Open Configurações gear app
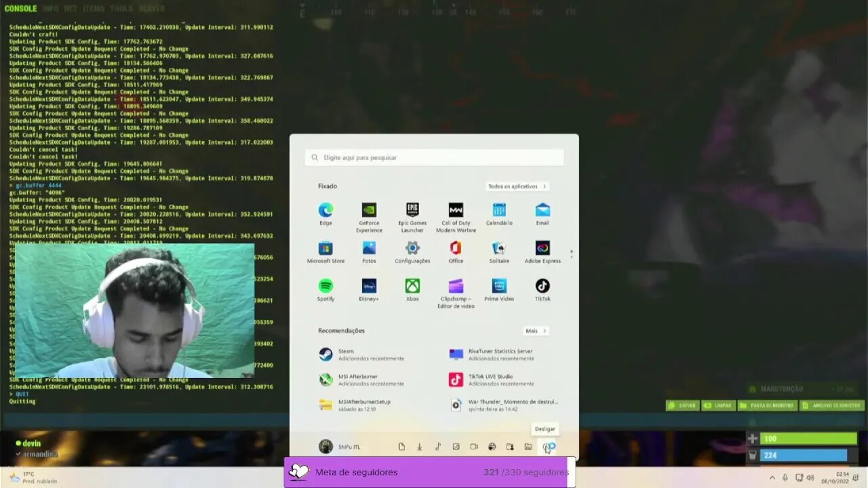 tap(412, 252)
